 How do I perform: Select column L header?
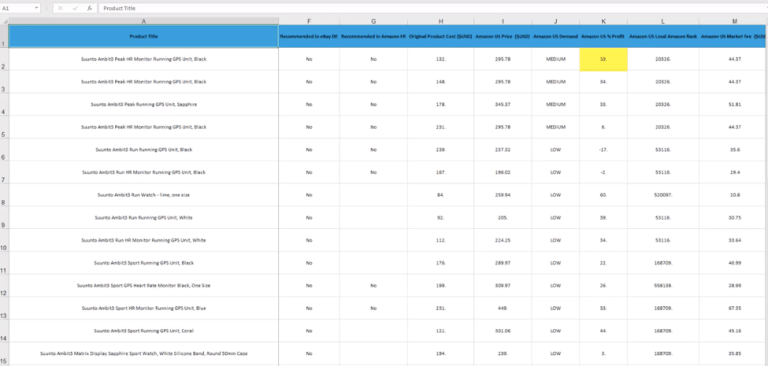pyautogui.click(x=663, y=21)
